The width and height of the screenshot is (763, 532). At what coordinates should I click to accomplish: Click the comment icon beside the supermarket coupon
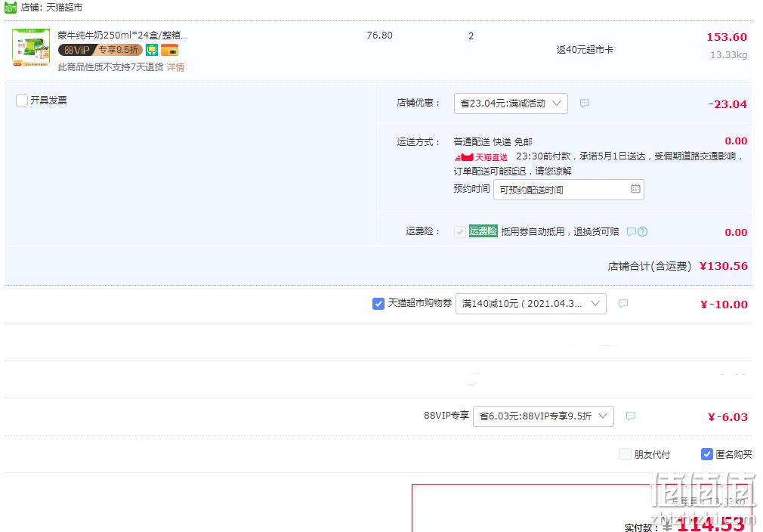click(623, 304)
